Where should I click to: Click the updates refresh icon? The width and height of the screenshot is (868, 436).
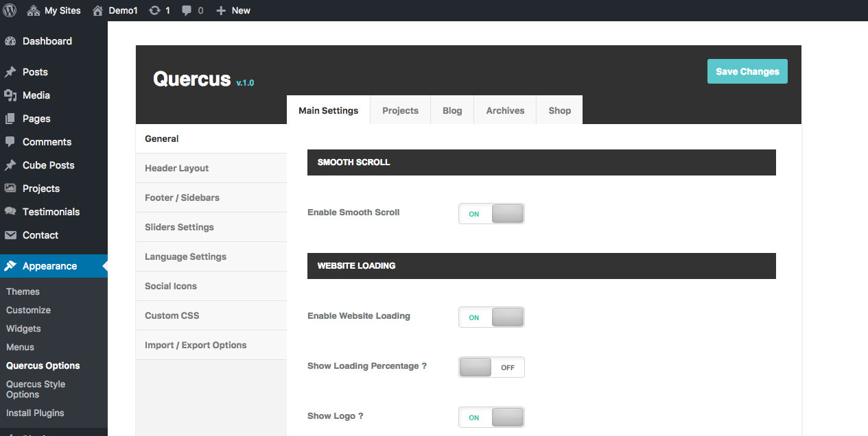(x=154, y=10)
